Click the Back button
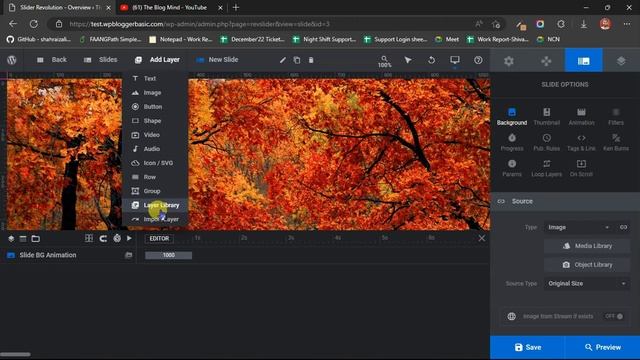Screen dimensions: 640x360 [52, 60]
